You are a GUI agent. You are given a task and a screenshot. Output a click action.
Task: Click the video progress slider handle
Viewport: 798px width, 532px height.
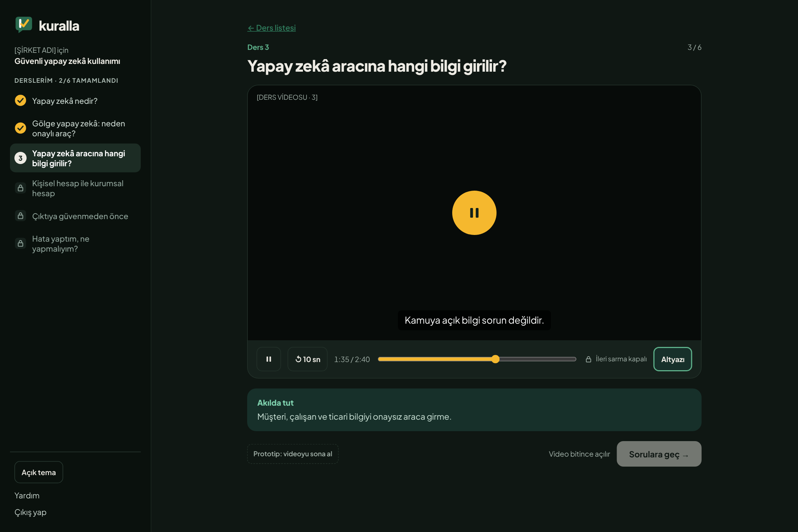tap(495, 359)
